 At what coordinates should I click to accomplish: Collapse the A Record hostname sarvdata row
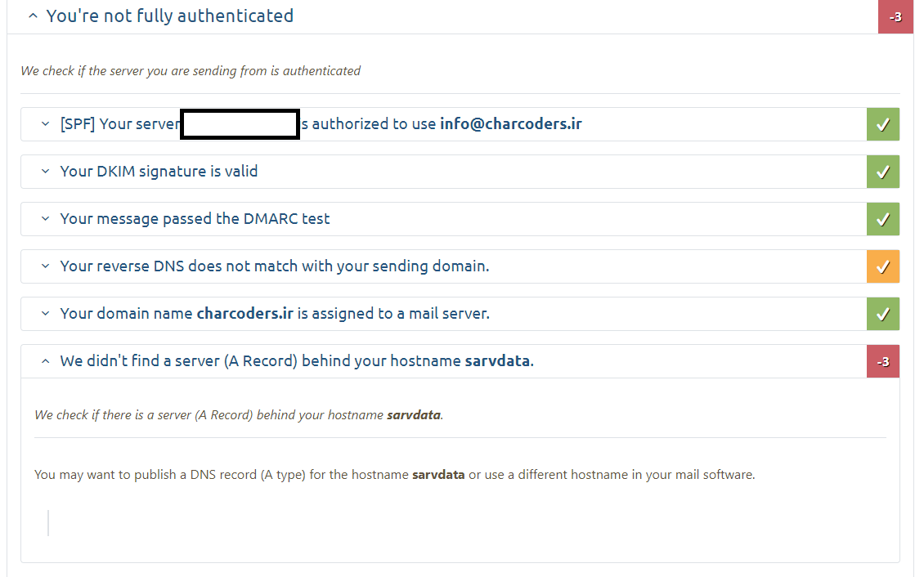(x=46, y=361)
